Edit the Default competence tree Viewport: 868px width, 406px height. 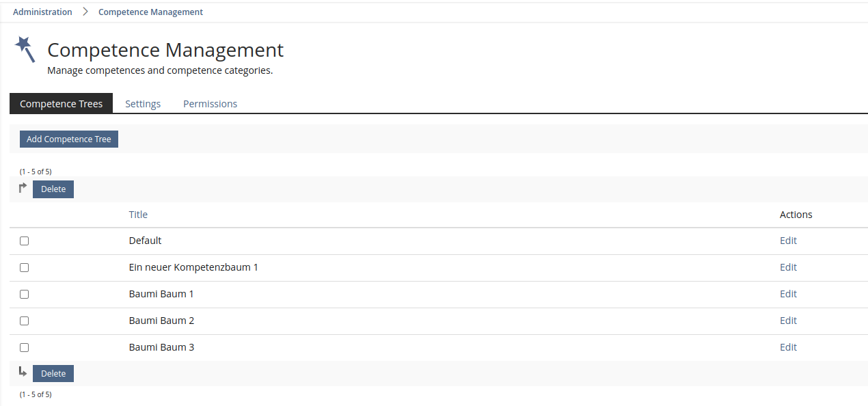(788, 241)
